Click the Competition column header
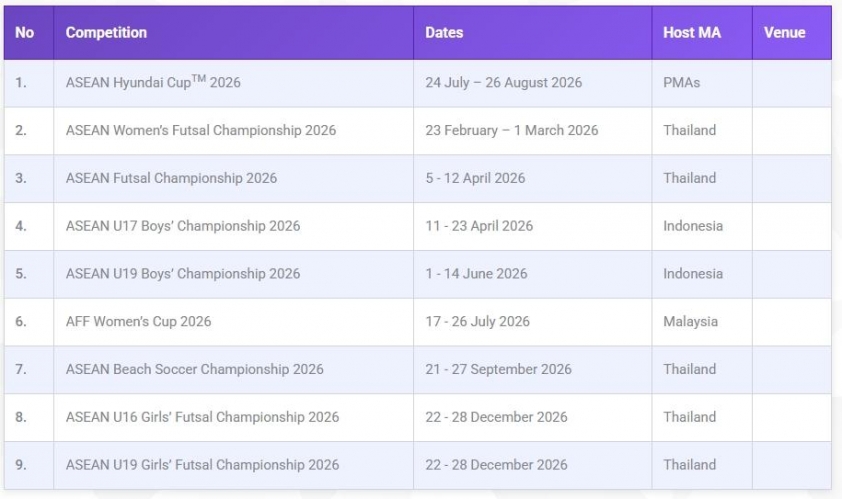Viewport: 842px width, 499px height. pos(106,33)
